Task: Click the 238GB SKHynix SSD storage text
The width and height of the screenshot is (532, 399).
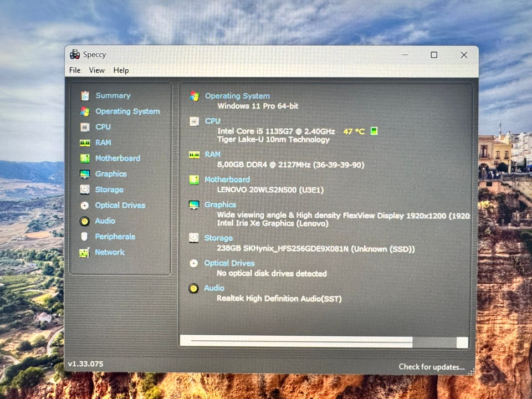Action: pos(316,249)
